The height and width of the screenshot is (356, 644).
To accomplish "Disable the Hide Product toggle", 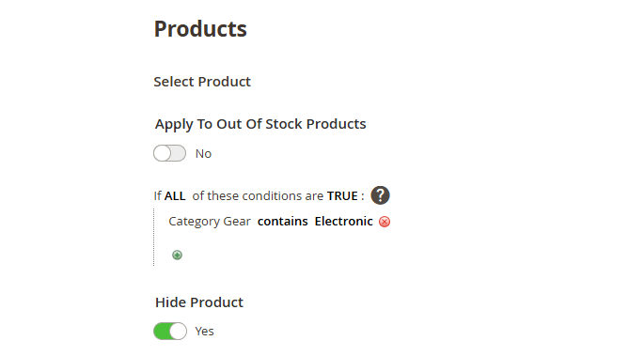I will [x=170, y=331].
